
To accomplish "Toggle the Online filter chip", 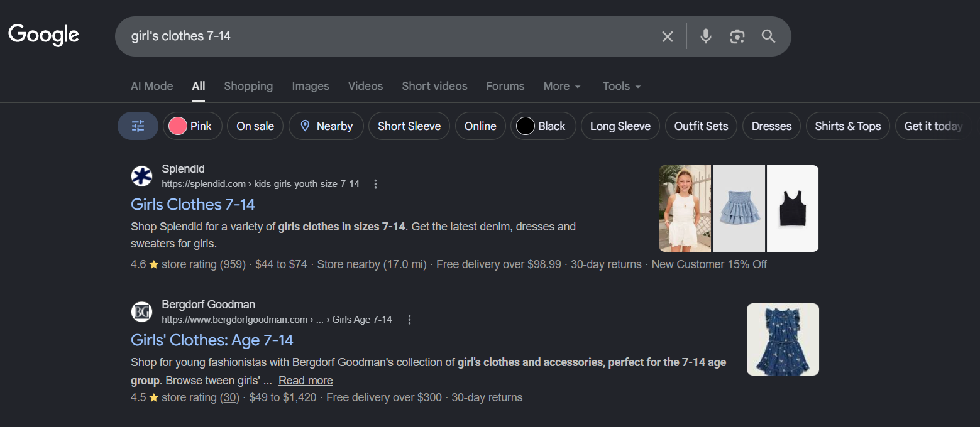I will click(x=480, y=126).
